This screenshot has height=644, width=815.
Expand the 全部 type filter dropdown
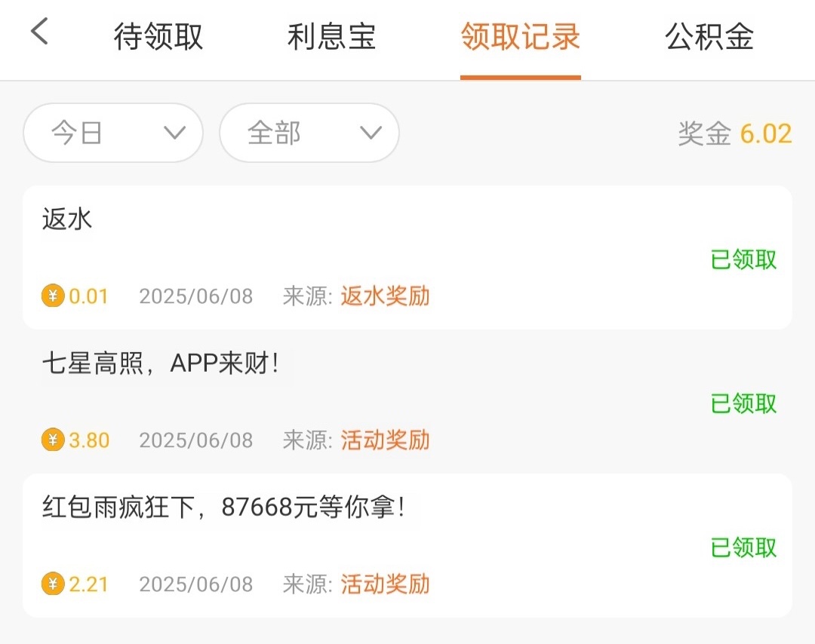pos(309,133)
